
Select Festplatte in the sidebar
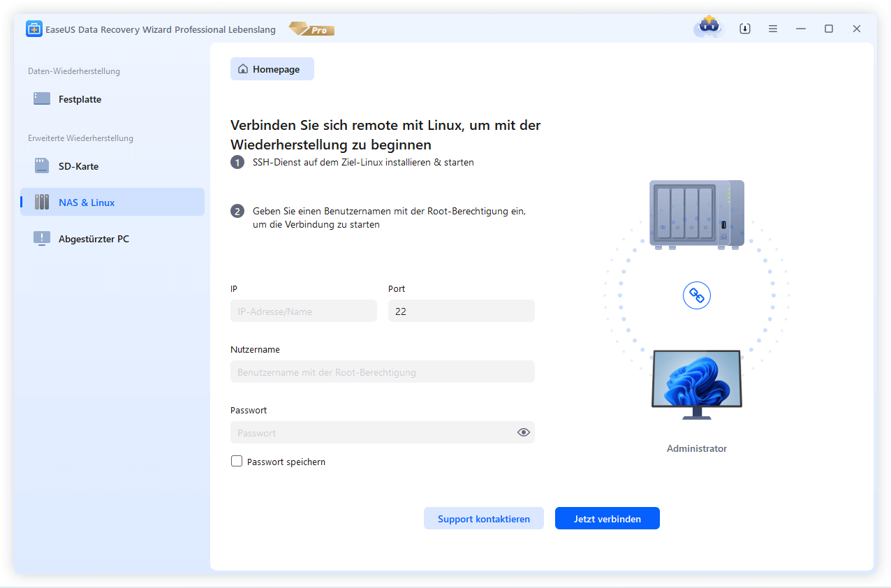point(112,99)
